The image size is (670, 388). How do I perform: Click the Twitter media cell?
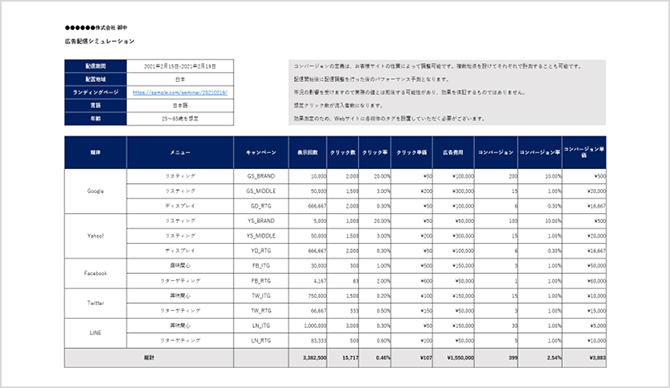(96, 303)
